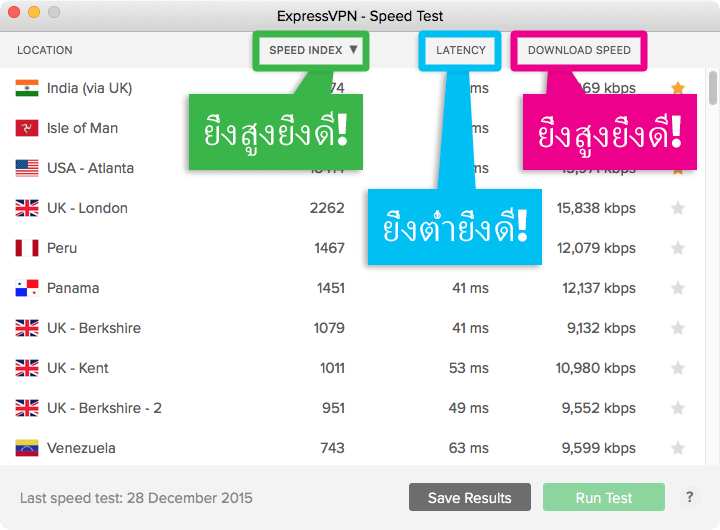
Task: Toggle favorite star for Peru
Action: pos(678,248)
